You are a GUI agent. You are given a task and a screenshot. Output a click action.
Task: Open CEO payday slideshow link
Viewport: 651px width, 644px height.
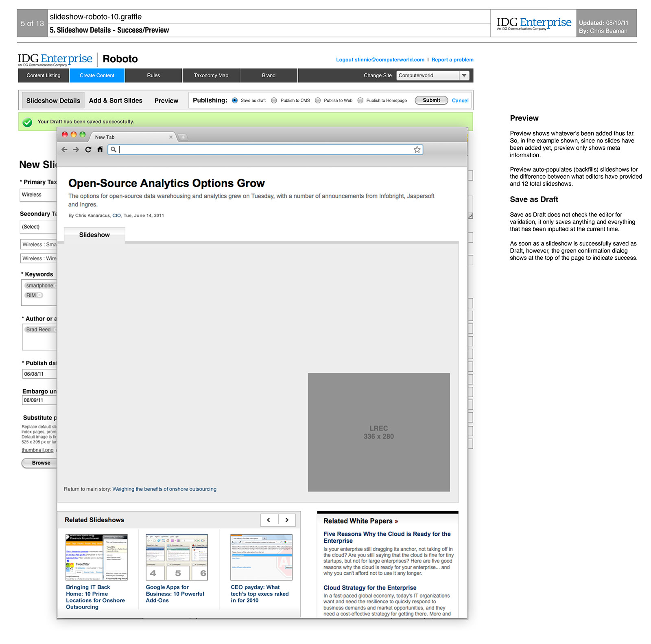[x=260, y=594]
